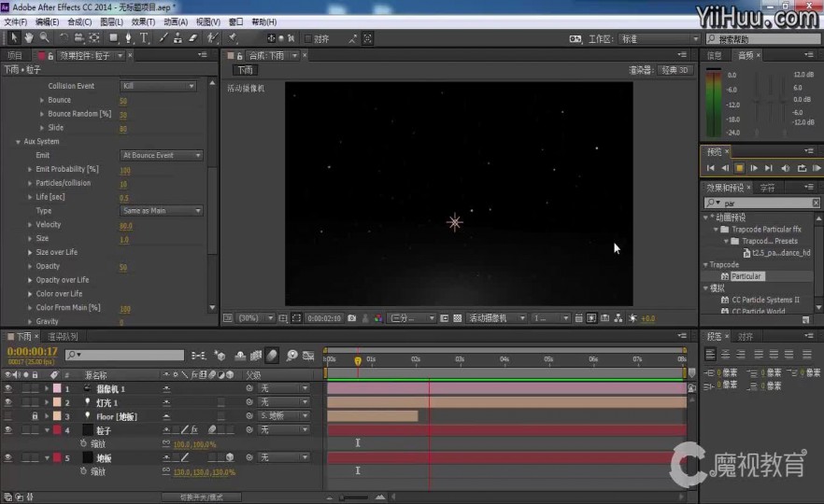Screen dimensions: 824x504
Task: Open the 合成(C) menu
Action: pos(79,21)
